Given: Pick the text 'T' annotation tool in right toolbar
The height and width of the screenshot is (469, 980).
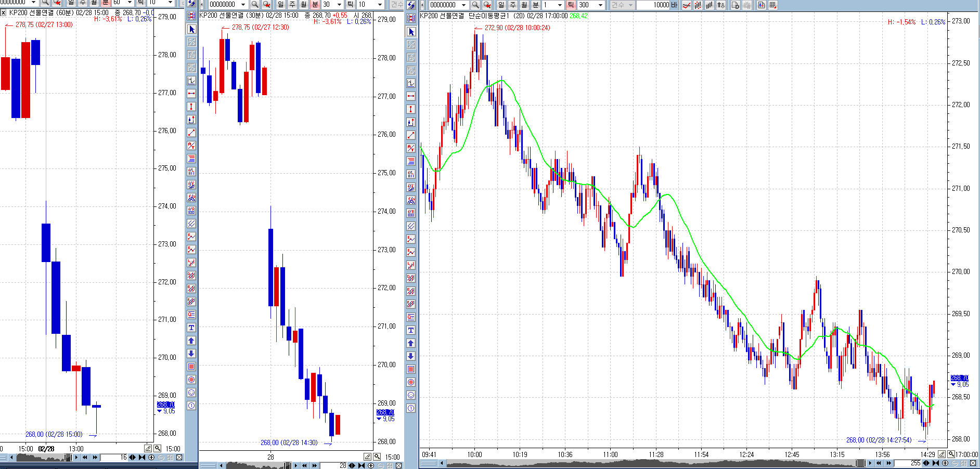Looking at the screenshot, I should point(411,330).
